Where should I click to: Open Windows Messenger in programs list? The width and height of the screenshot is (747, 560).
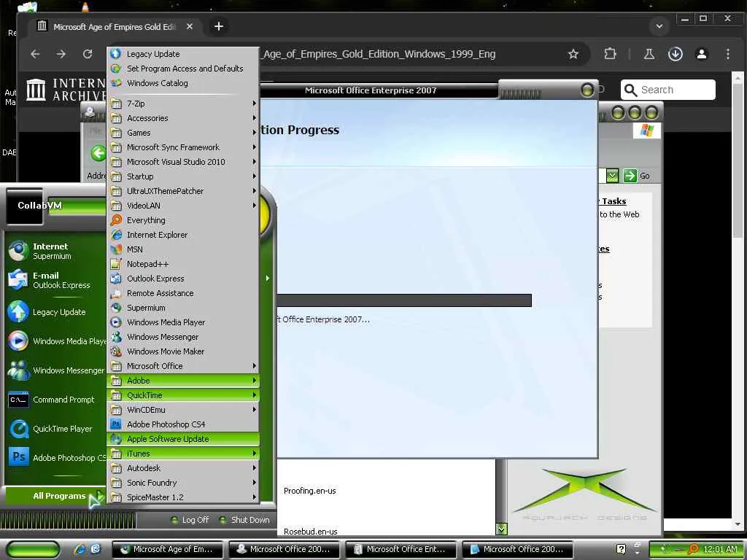(x=183, y=337)
